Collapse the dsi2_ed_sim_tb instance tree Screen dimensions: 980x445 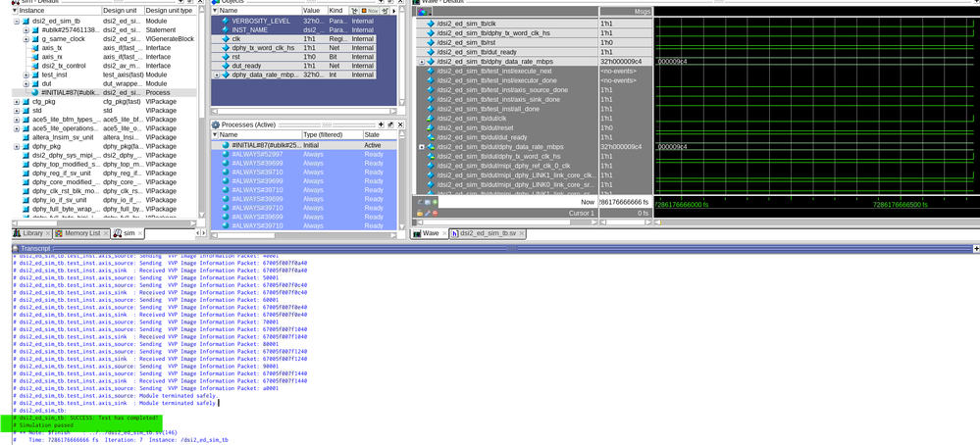17,21
